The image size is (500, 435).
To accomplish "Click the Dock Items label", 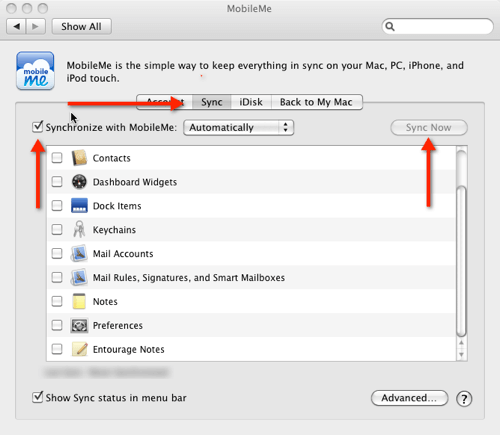I will (117, 206).
